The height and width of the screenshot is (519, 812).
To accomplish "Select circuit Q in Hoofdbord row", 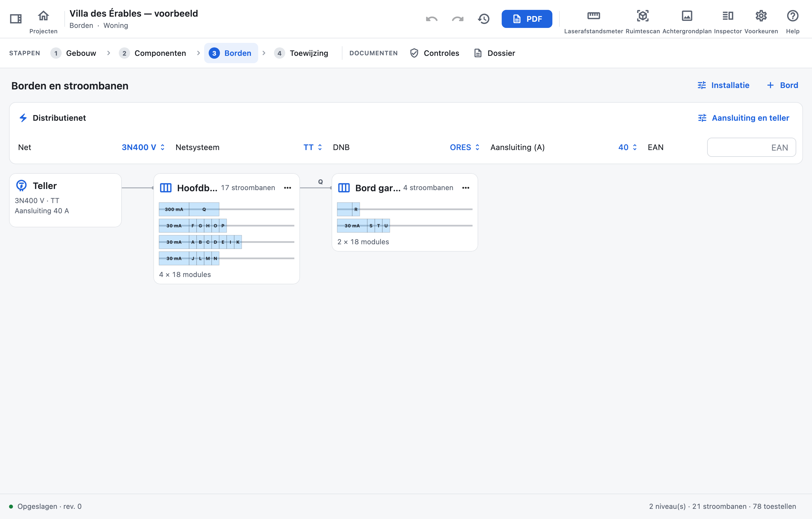I will [x=204, y=209].
